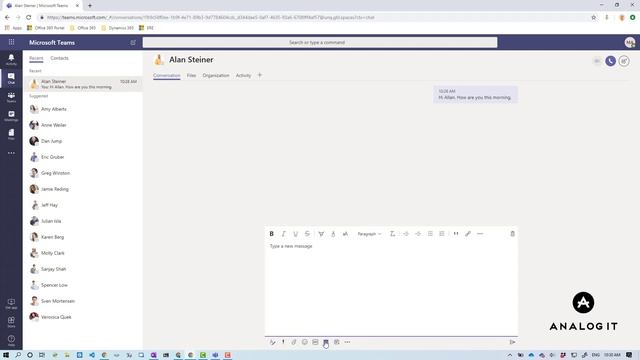The height and width of the screenshot is (360, 640).
Task: Open the Files section in sidebar
Action: [11, 134]
